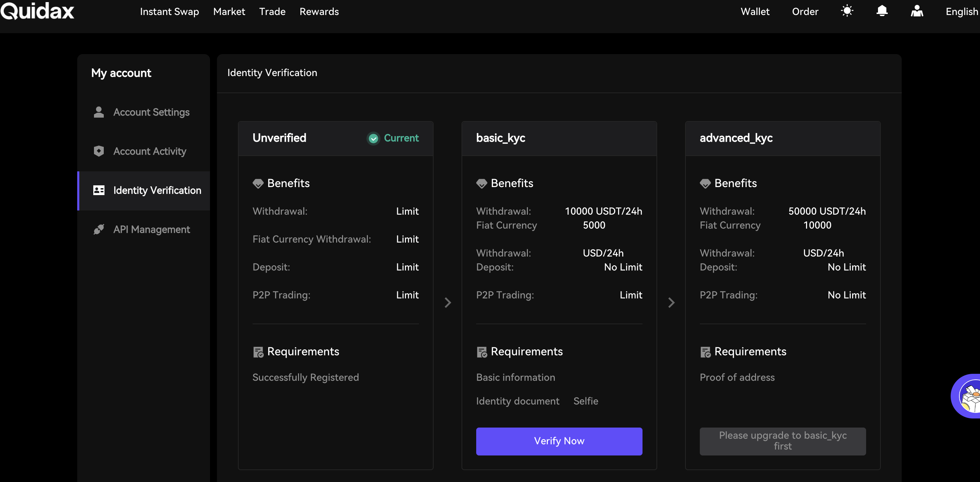Click API Management plug icon
Screen dimensions: 980x482
tap(99, 229)
